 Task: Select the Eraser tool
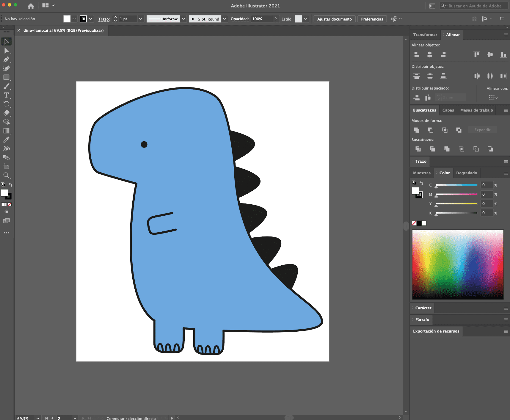coord(6,113)
